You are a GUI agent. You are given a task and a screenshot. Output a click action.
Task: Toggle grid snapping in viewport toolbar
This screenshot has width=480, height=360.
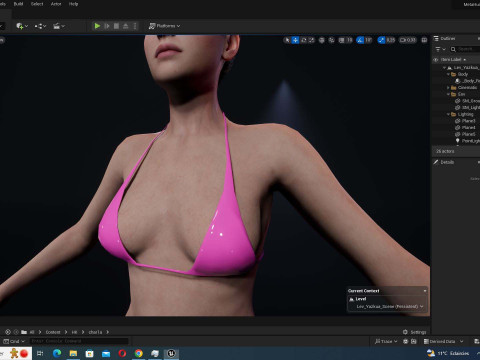tap(341, 40)
